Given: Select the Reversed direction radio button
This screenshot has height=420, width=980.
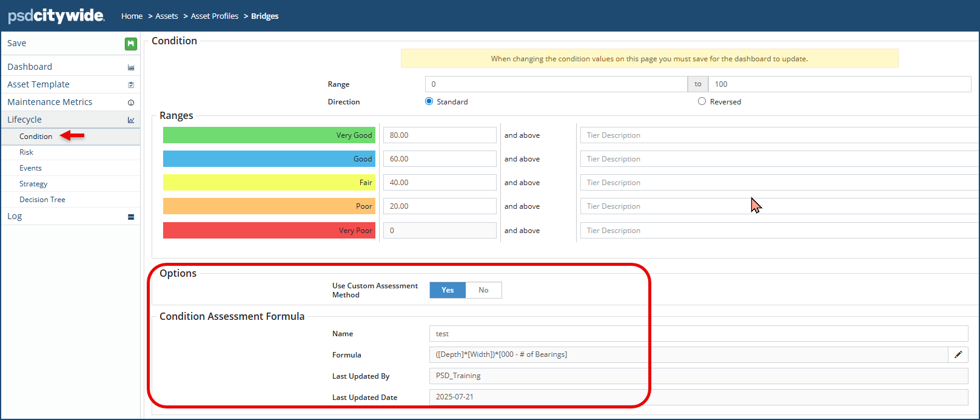Looking at the screenshot, I should pyautogui.click(x=702, y=101).
